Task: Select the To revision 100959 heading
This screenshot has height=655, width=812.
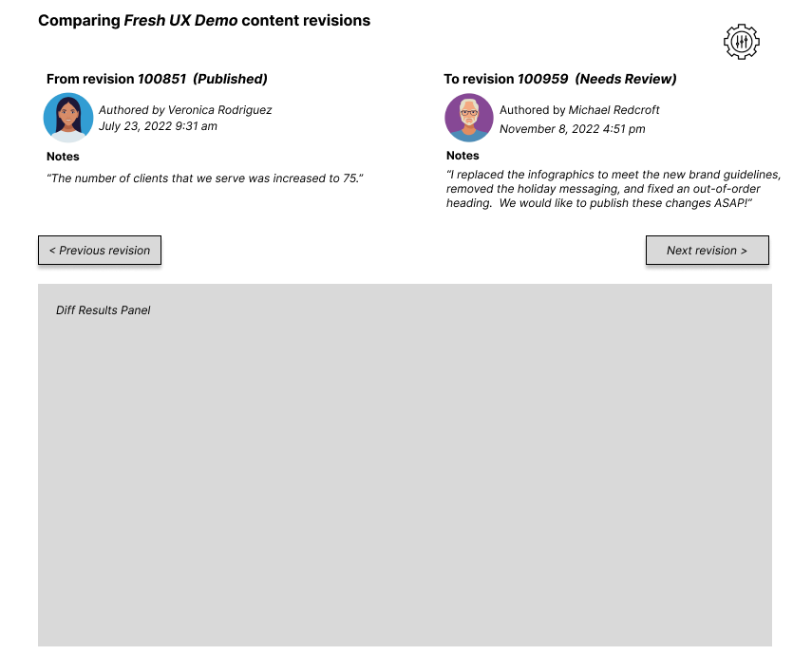Action: point(559,79)
